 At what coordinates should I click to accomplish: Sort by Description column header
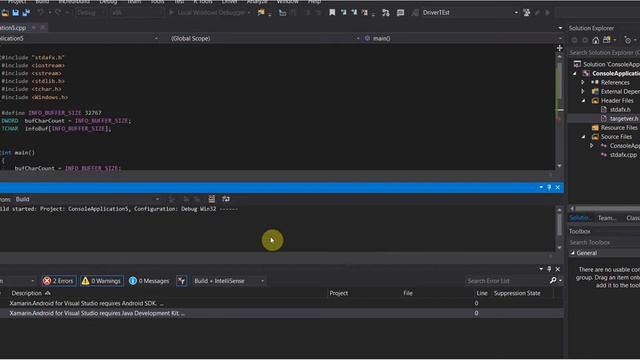[27, 293]
